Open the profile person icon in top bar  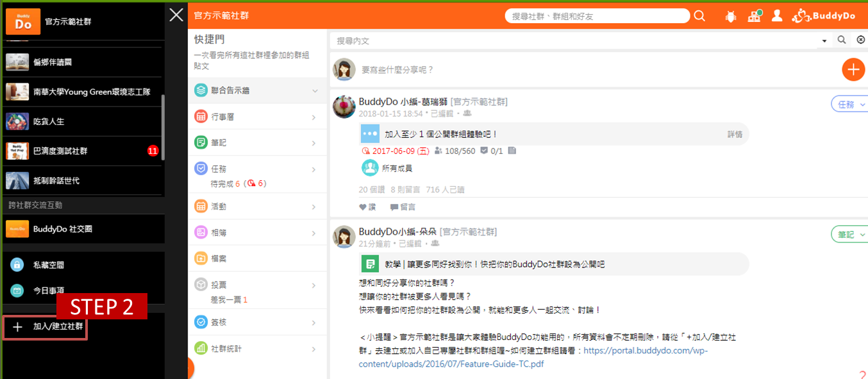(x=777, y=16)
